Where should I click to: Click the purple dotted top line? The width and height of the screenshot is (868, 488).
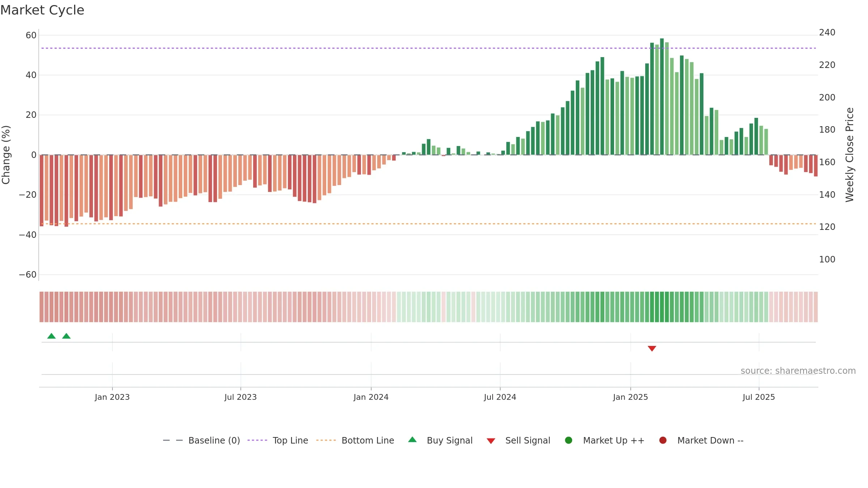tap(429, 48)
